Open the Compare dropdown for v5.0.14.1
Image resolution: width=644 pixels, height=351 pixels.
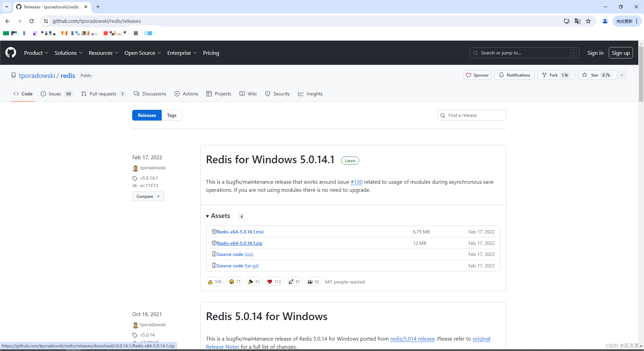[148, 196]
